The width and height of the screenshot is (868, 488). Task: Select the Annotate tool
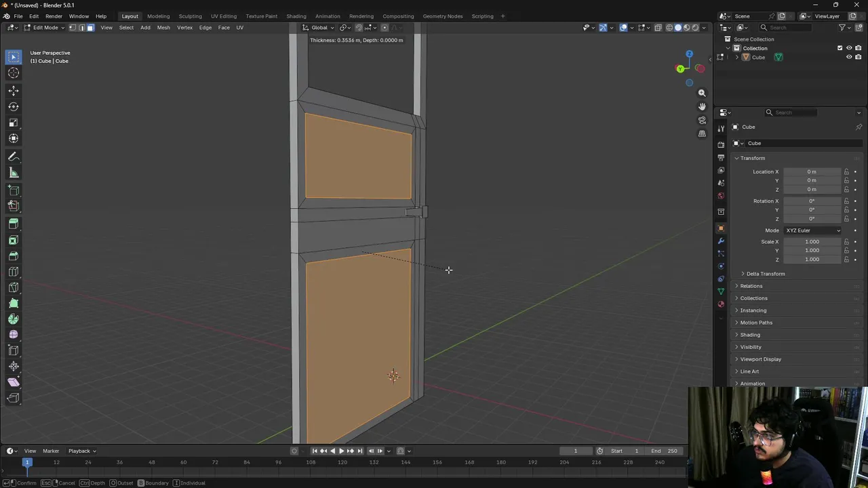pos(14,157)
